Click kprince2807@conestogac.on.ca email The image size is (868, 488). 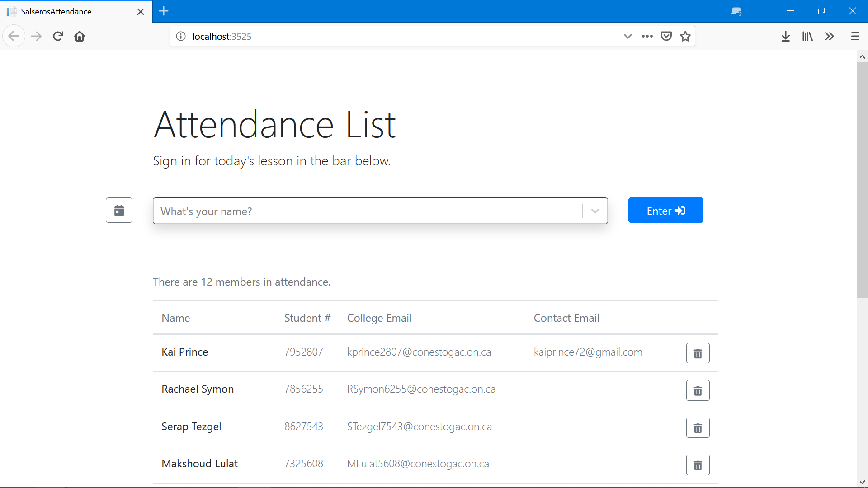419,352
